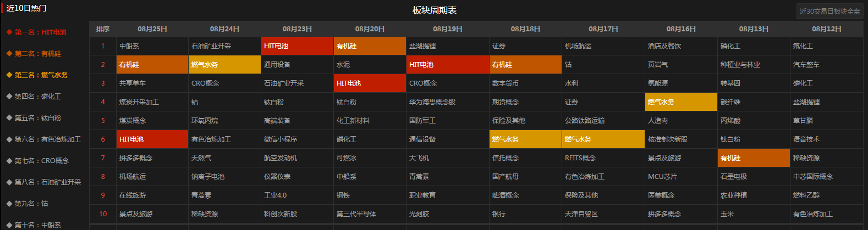
Task: Select the 08月12日 column header
Action: coord(827,29)
